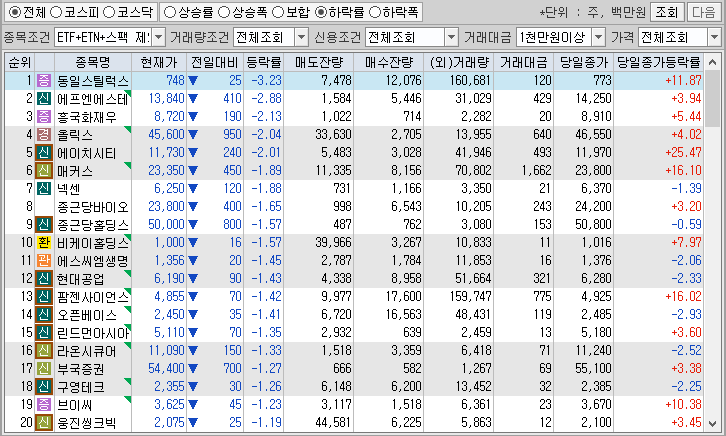This screenshot has width=726, height=436.
Task: Click the table scrollbar up arrow
Action: [713, 62]
